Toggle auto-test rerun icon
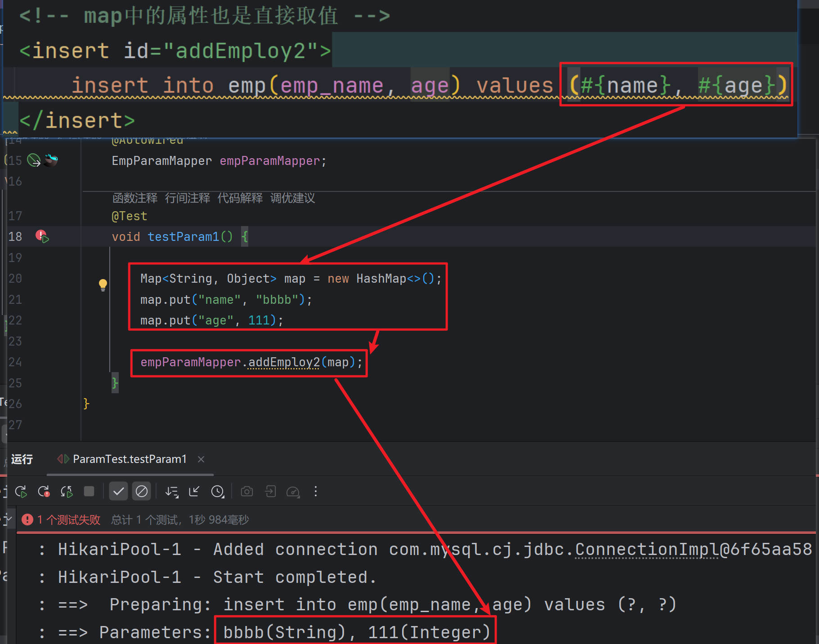 click(67, 492)
